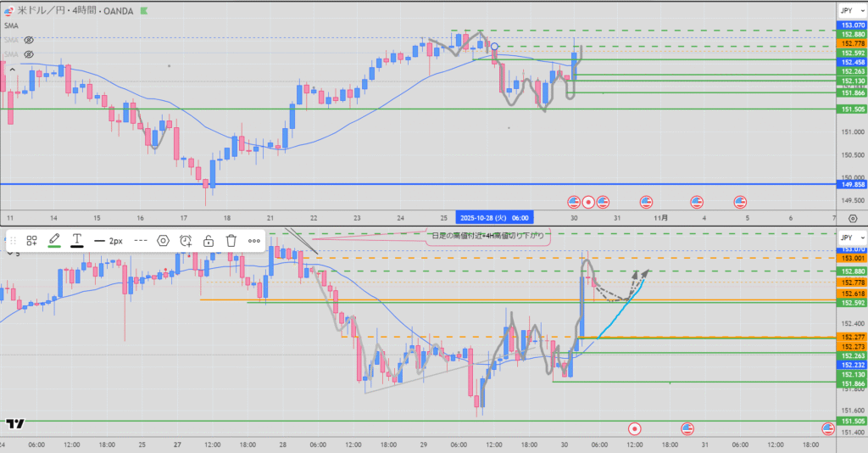The image size is (868, 453).
Task: Click the text color T icon
Action: pos(76,241)
